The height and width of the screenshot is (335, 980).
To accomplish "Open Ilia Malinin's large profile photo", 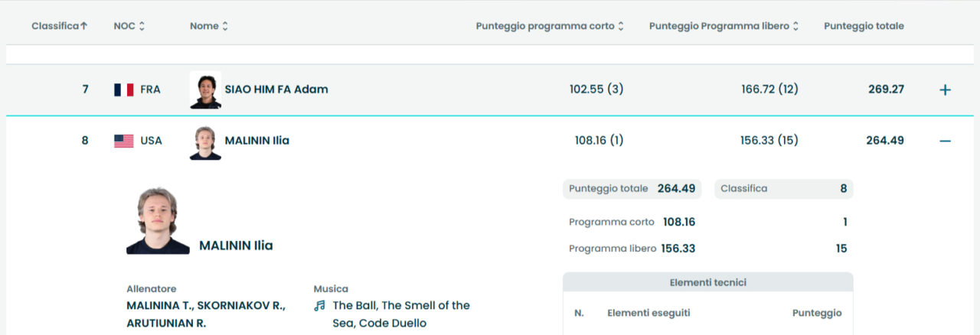I will [x=158, y=221].
